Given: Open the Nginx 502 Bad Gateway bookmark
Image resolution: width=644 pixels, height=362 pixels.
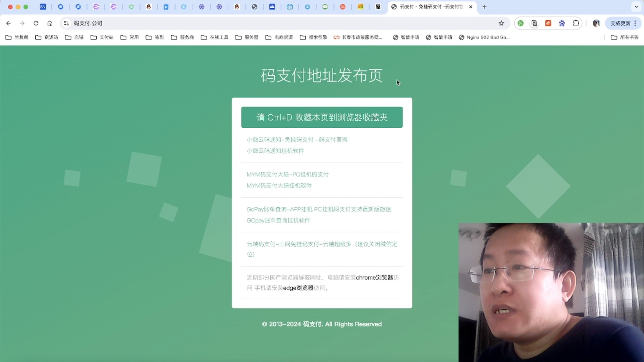Looking at the screenshot, I should [484, 37].
